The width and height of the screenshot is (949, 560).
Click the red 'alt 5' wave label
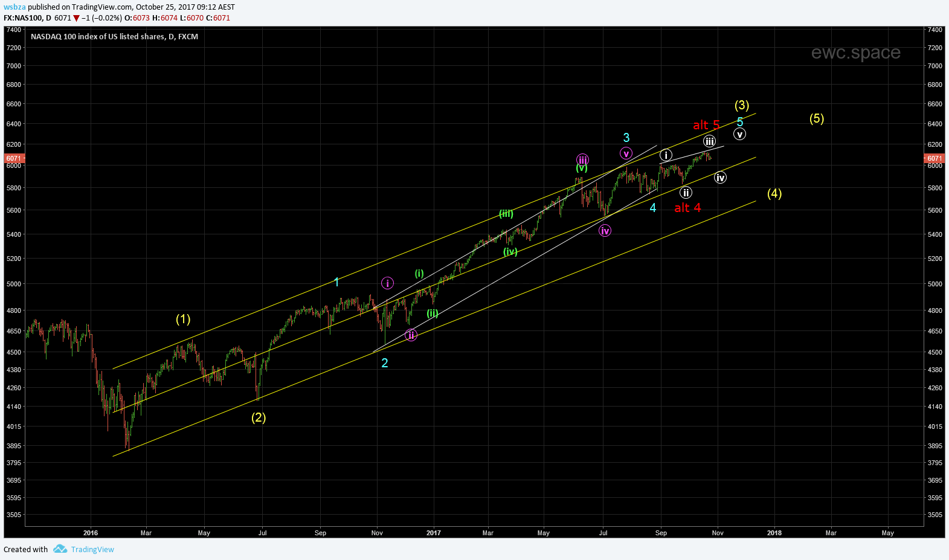pyautogui.click(x=706, y=125)
